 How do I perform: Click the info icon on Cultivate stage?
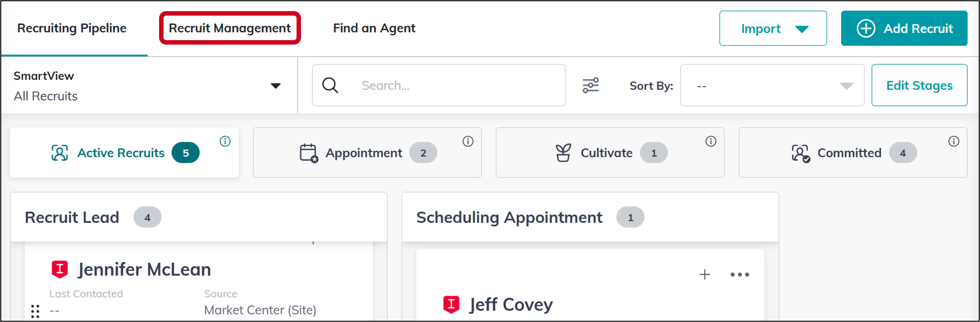point(711,142)
